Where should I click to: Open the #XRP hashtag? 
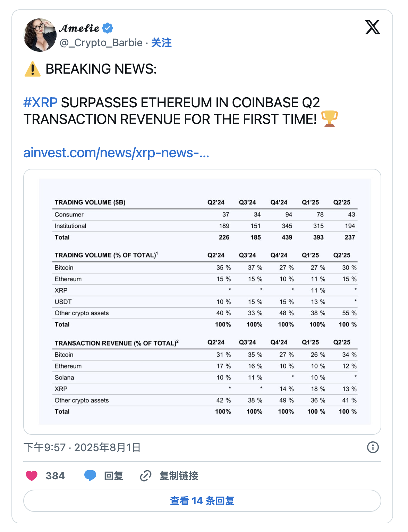[40, 103]
